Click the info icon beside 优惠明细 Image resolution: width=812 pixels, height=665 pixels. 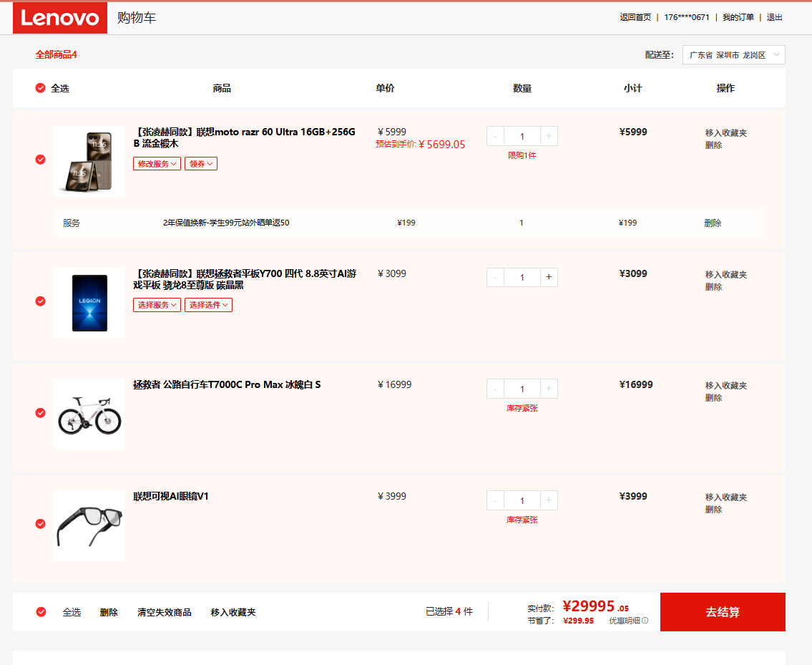645,621
